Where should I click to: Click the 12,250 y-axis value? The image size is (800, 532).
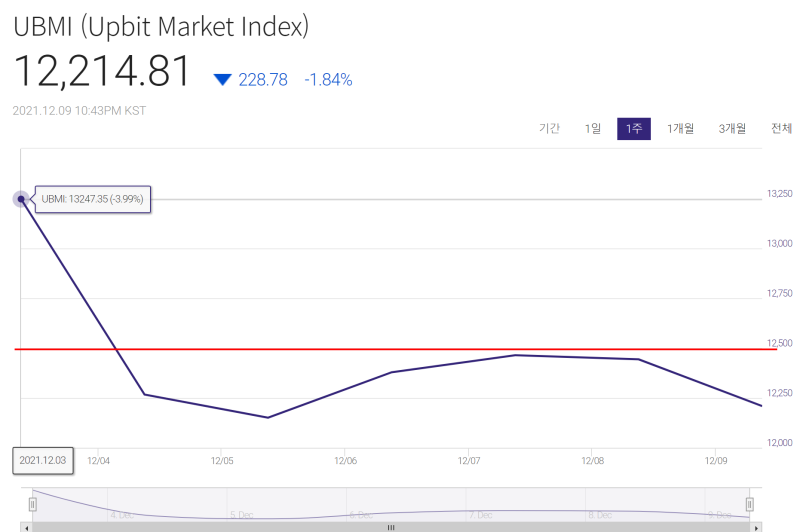(x=780, y=393)
